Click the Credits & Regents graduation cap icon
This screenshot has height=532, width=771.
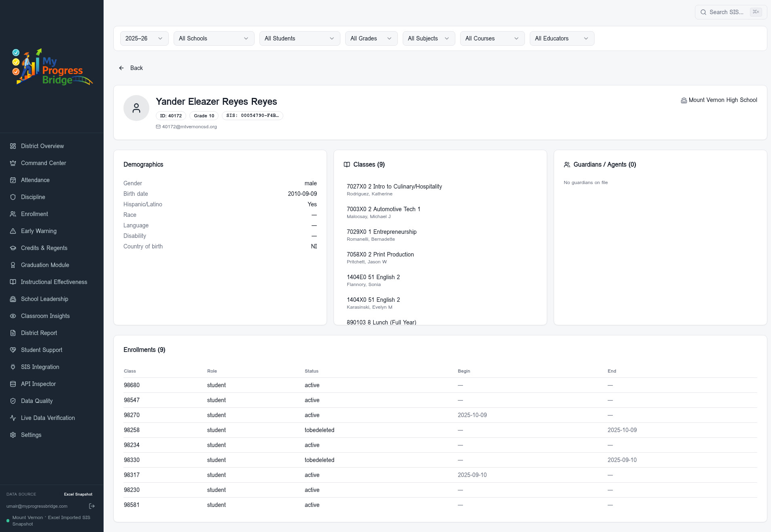13,248
